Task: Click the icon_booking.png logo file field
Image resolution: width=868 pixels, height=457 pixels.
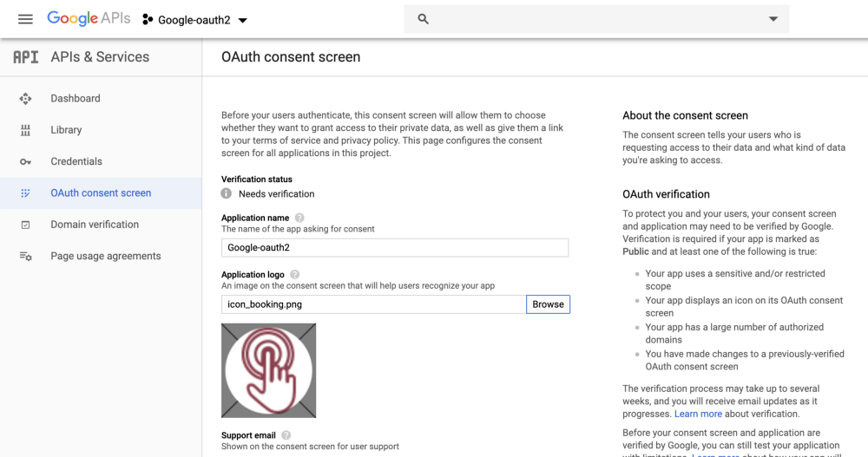Action: (x=373, y=304)
